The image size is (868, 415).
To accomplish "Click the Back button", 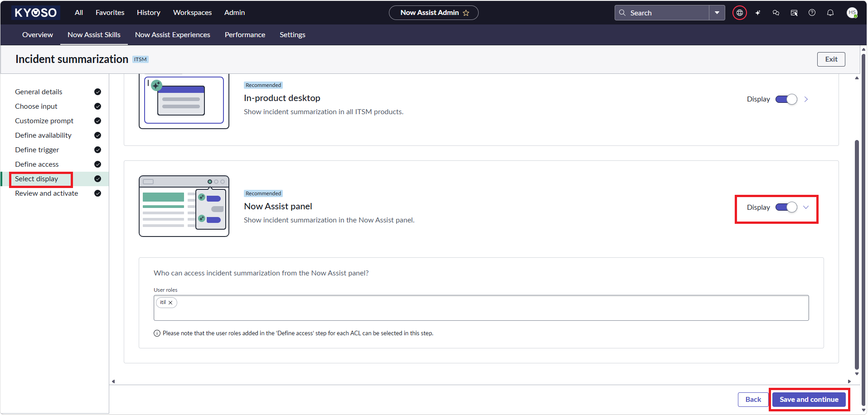I will 753,400.
